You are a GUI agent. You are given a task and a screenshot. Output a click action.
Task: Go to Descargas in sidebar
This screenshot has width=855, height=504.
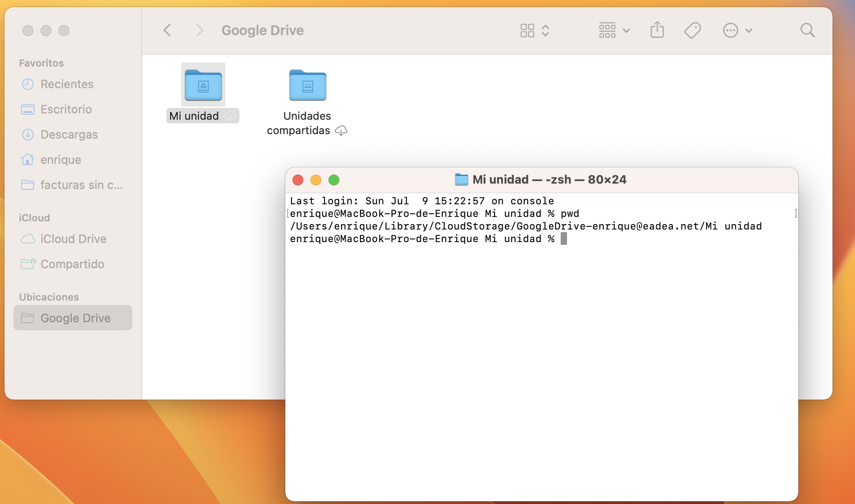pyautogui.click(x=69, y=135)
